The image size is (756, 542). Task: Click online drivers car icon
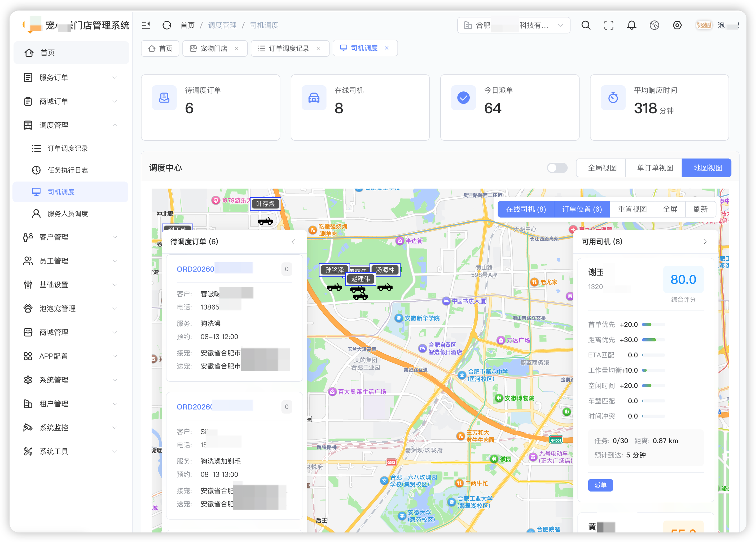[x=314, y=97]
